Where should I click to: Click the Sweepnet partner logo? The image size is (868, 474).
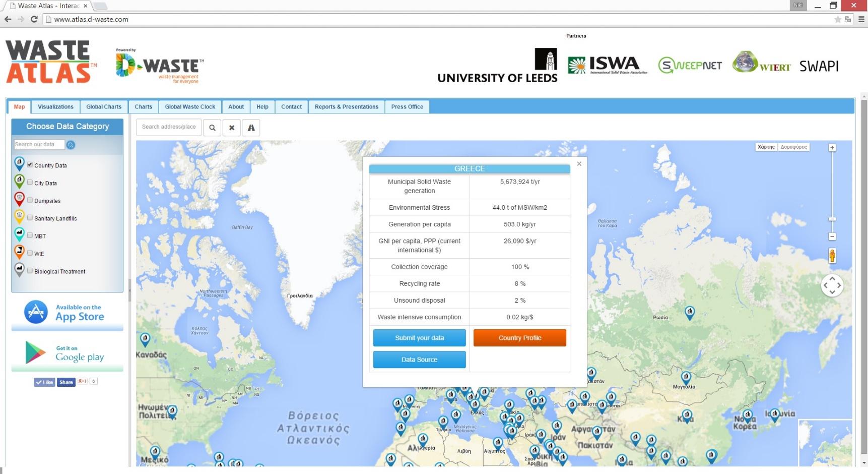point(690,65)
